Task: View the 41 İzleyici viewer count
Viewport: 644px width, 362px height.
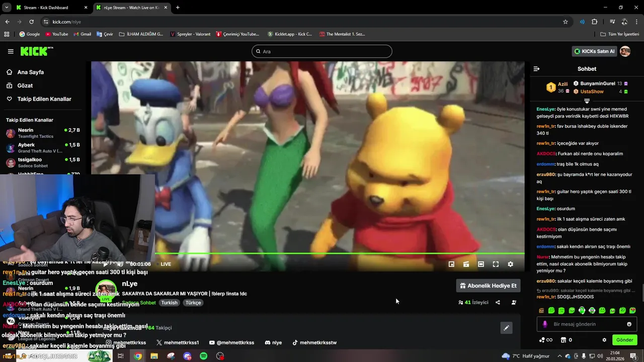Action: 473,303
